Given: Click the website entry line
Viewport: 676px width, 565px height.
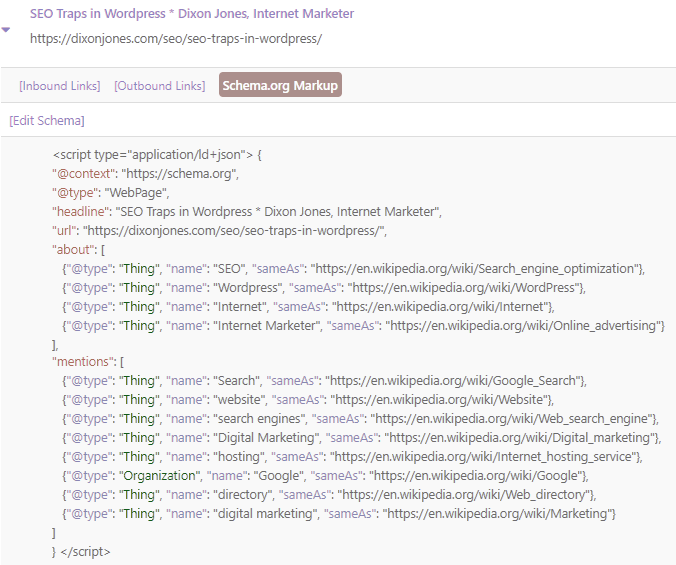Looking at the screenshot, I should coord(308,400).
